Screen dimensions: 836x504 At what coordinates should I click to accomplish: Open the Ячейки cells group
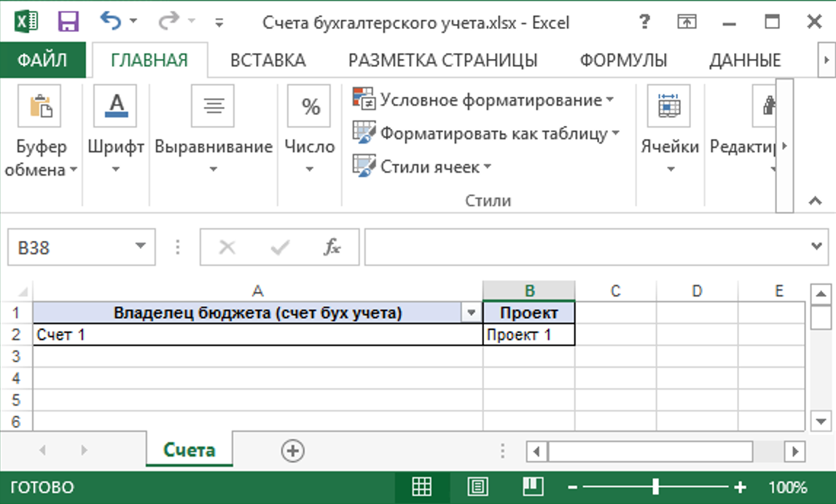coord(669,131)
